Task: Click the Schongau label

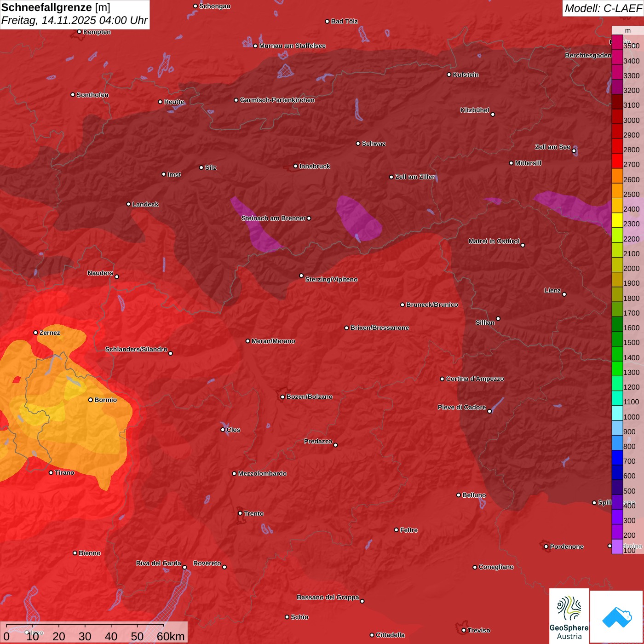Action: point(215,6)
